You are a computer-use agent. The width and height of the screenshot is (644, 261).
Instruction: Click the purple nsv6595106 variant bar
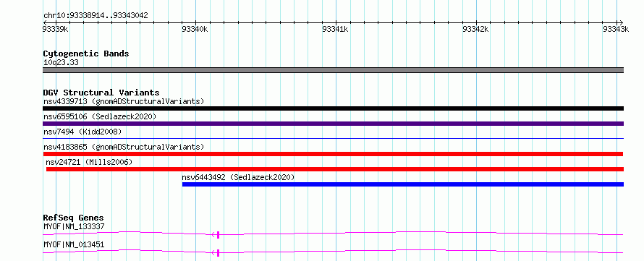(x=333, y=124)
